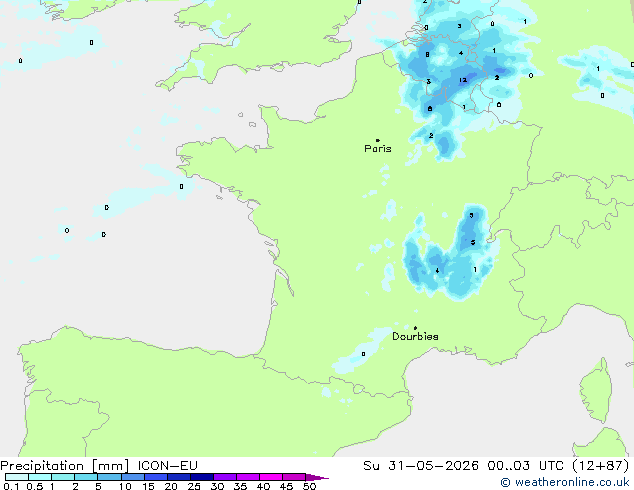Pick the 45–50 mm legend color swatch
Image resolution: width=634 pixels, height=490 pixels.
[294, 477]
